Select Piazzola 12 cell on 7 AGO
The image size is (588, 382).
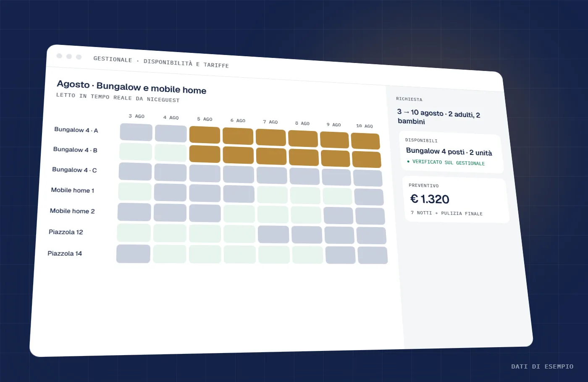[273, 235]
